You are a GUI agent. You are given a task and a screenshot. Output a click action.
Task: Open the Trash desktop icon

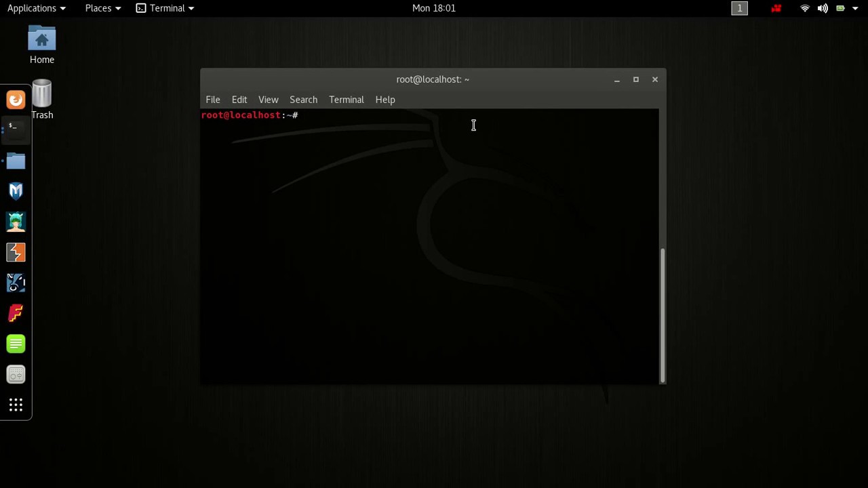(x=41, y=100)
